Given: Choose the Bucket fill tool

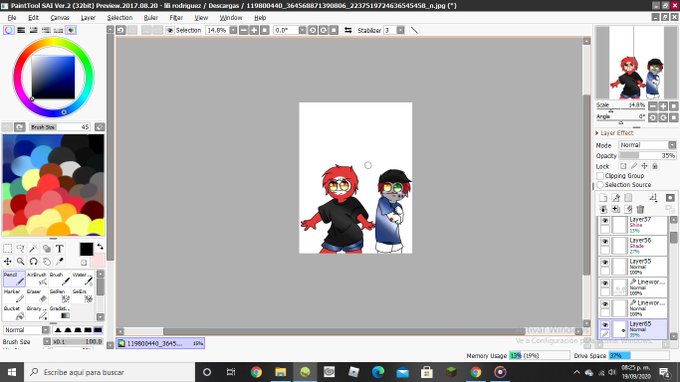Looking at the screenshot, I should [x=14, y=313].
